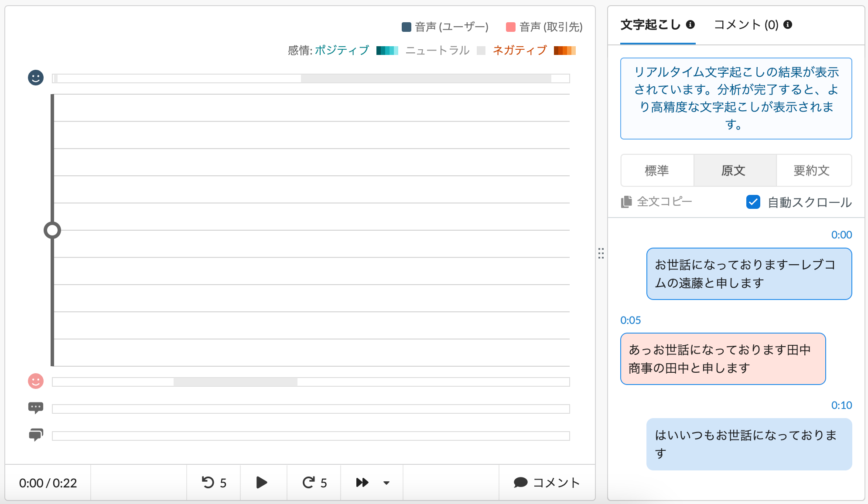868x504 pixels.
Task: Click the user emotion smiley icon
Action: point(36,78)
